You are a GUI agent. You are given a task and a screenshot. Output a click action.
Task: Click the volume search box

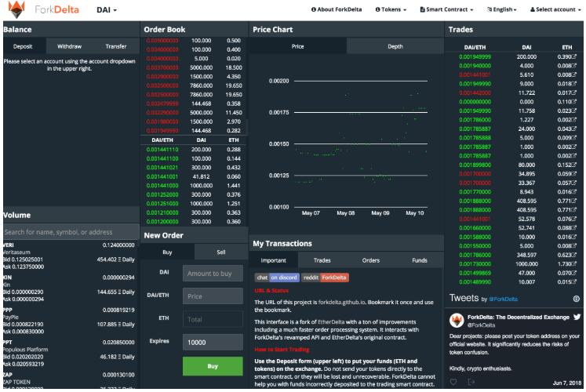(71, 232)
